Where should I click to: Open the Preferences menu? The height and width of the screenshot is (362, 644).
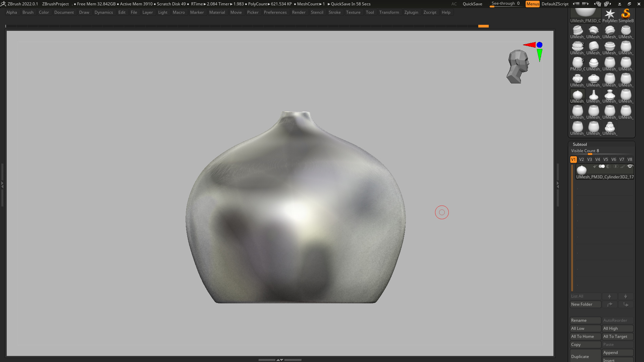(275, 12)
